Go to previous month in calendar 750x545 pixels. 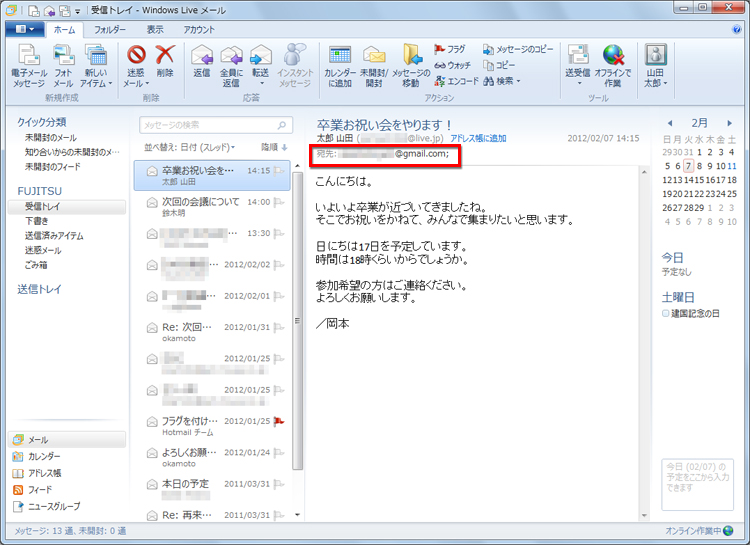(x=670, y=123)
